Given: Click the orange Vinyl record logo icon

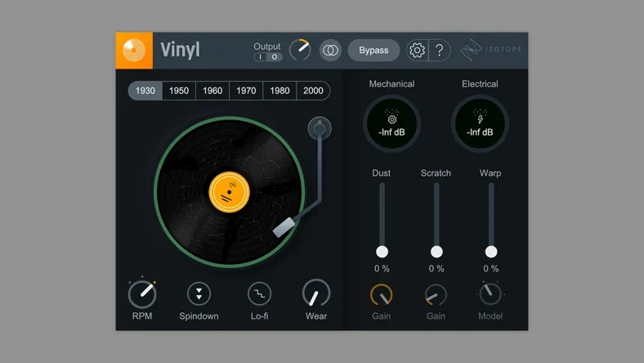Looking at the screenshot, I should pos(134,50).
